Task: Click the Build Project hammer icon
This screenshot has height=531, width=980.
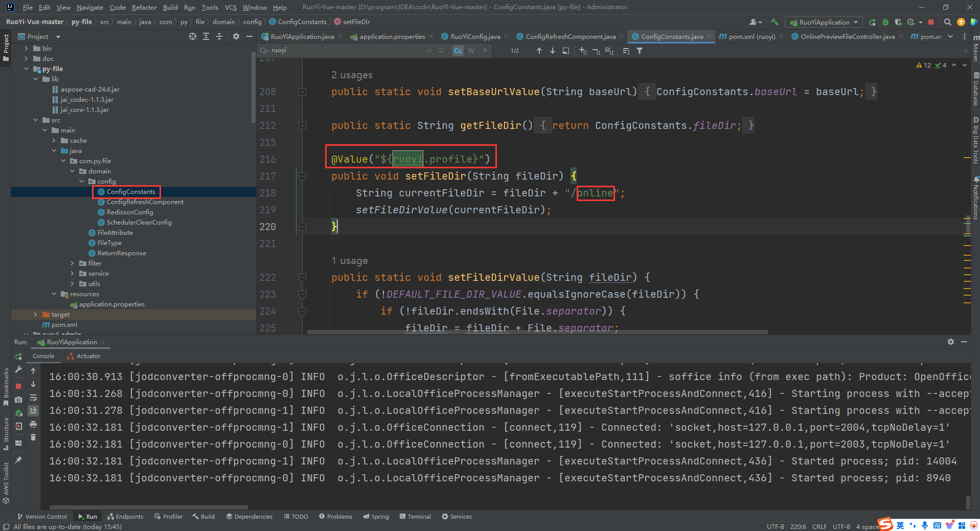Action: pyautogui.click(x=775, y=22)
